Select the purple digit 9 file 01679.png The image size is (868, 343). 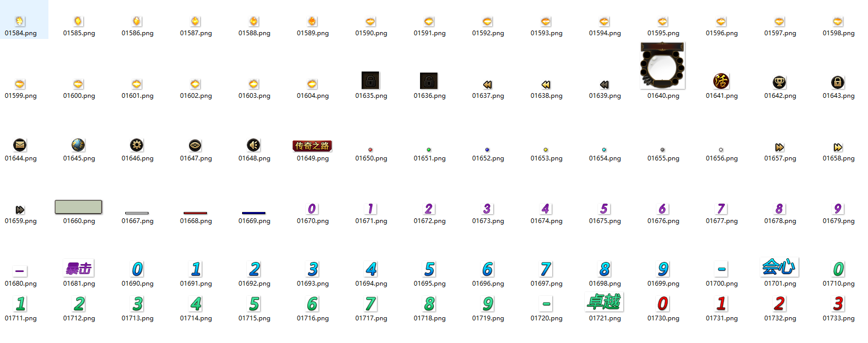click(x=838, y=208)
